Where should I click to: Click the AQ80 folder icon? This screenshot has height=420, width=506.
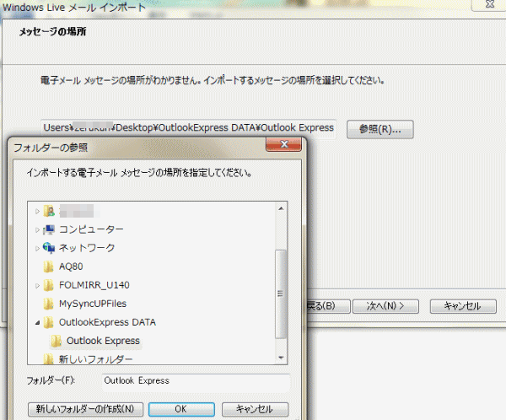point(48,267)
